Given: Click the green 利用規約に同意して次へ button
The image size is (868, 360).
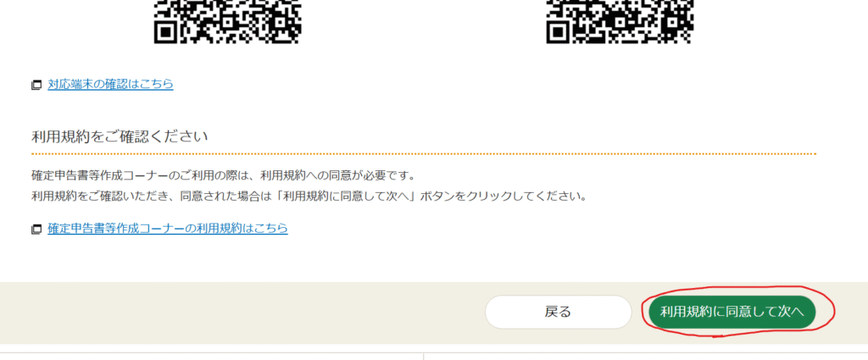Looking at the screenshot, I should click(x=732, y=312).
